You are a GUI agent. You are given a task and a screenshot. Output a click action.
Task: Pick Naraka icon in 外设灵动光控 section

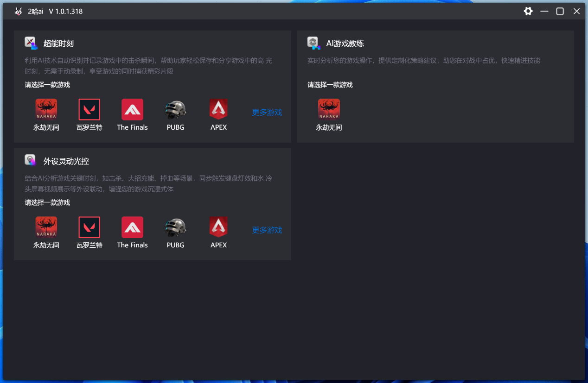pos(46,227)
